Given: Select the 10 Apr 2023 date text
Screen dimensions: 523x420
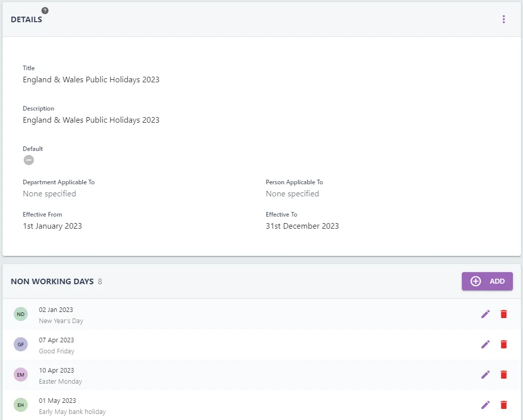Looking at the screenshot, I should pyautogui.click(x=57, y=371).
